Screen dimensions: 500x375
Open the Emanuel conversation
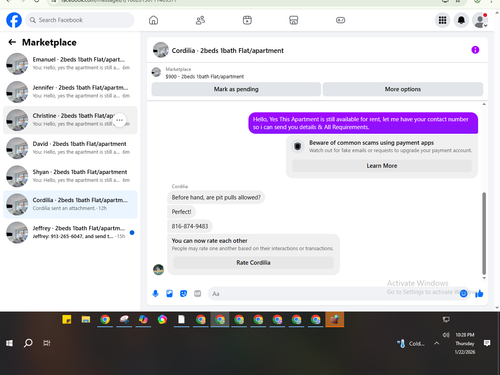[x=70, y=64]
